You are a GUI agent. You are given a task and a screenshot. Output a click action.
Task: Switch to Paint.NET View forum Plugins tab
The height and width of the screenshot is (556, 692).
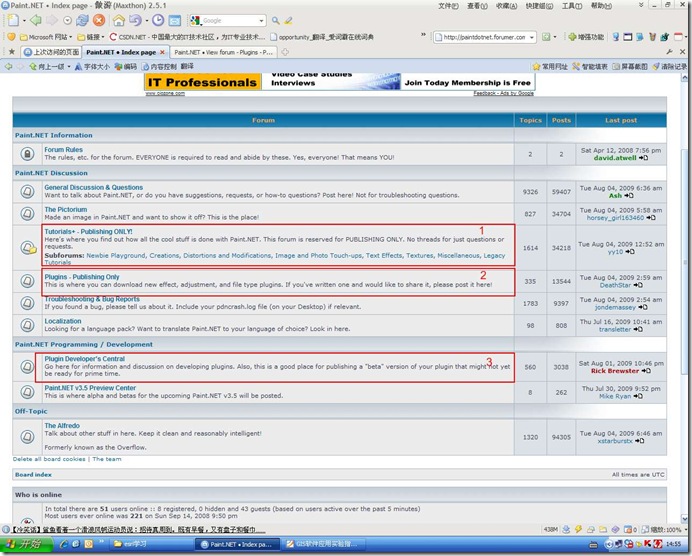[x=223, y=52]
